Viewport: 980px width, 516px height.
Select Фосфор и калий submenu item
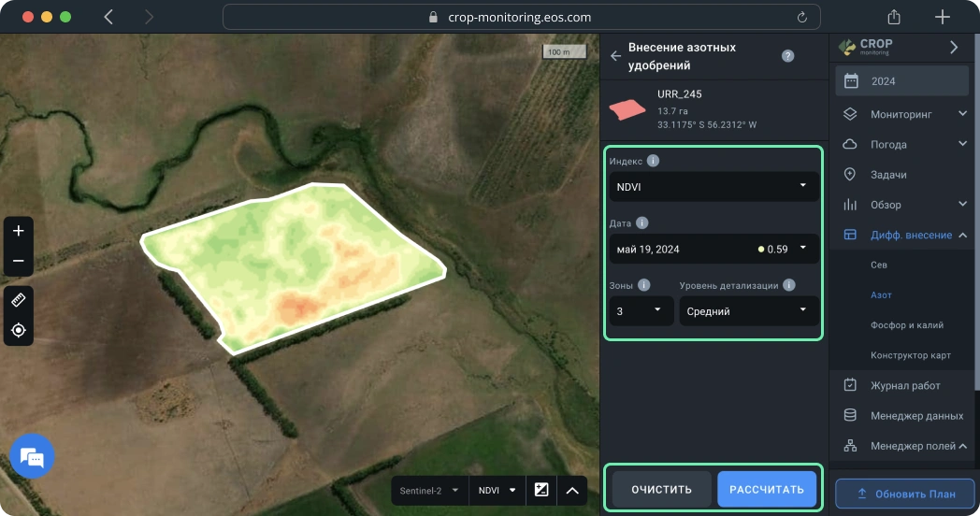pyautogui.click(x=906, y=325)
